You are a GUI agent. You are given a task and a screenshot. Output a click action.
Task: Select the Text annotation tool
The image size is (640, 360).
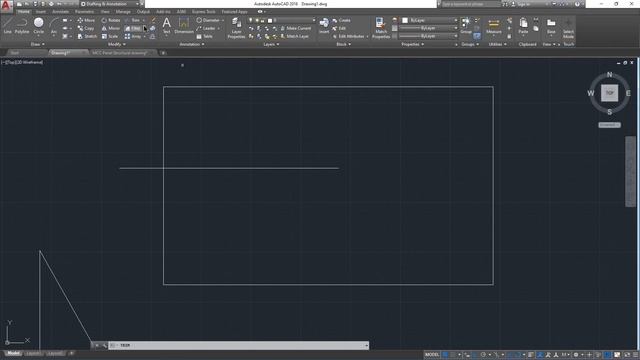pos(166,25)
